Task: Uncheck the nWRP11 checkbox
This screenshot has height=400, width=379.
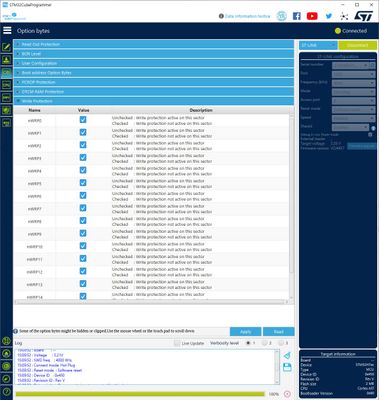Action: [83, 258]
